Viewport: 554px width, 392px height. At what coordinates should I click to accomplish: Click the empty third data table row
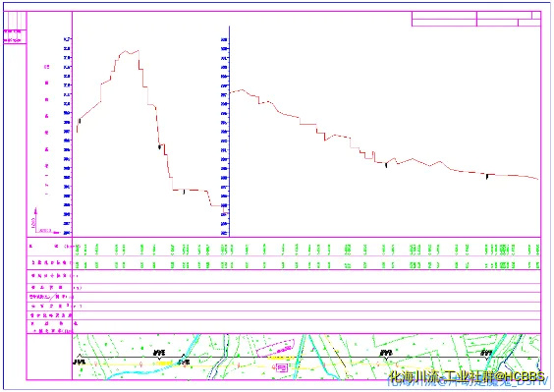pyautogui.click(x=306, y=276)
